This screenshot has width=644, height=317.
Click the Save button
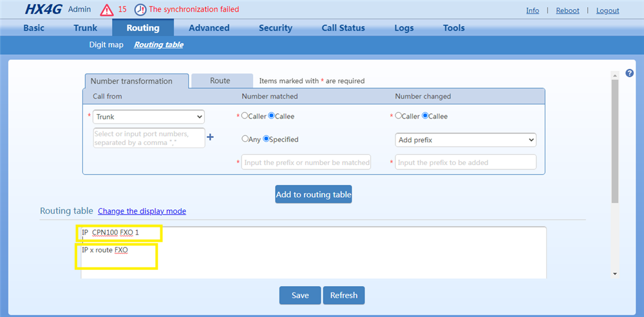(x=300, y=295)
